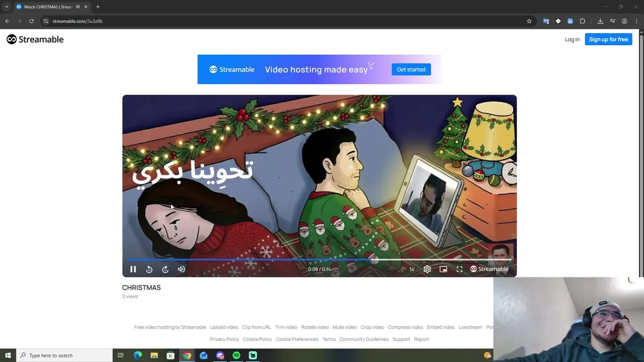Screen dimensions: 644x362
Task: Open a new browser tab
Action: (98, 7)
